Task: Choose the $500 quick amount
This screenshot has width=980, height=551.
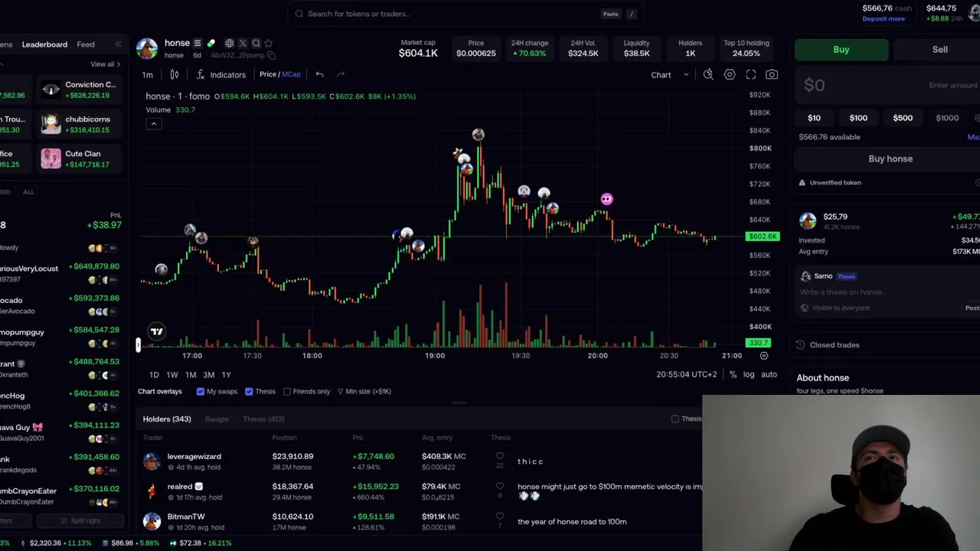Action: (903, 118)
